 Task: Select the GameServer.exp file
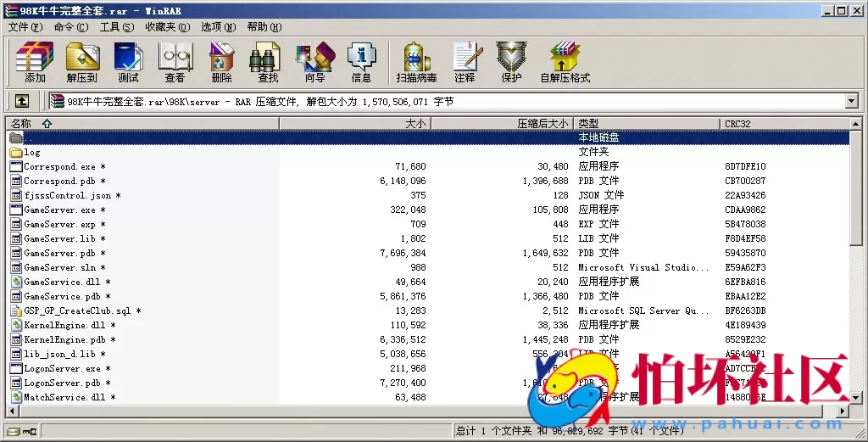[x=59, y=224]
